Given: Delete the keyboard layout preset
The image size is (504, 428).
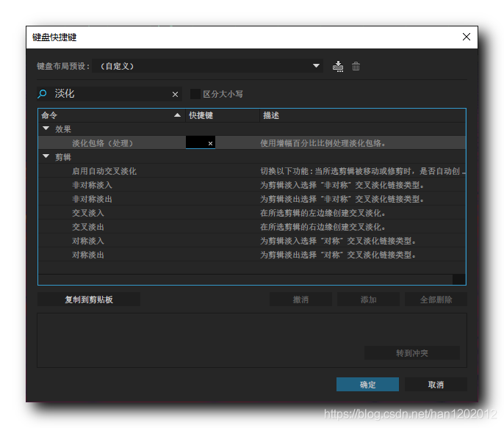Looking at the screenshot, I should [x=356, y=67].
